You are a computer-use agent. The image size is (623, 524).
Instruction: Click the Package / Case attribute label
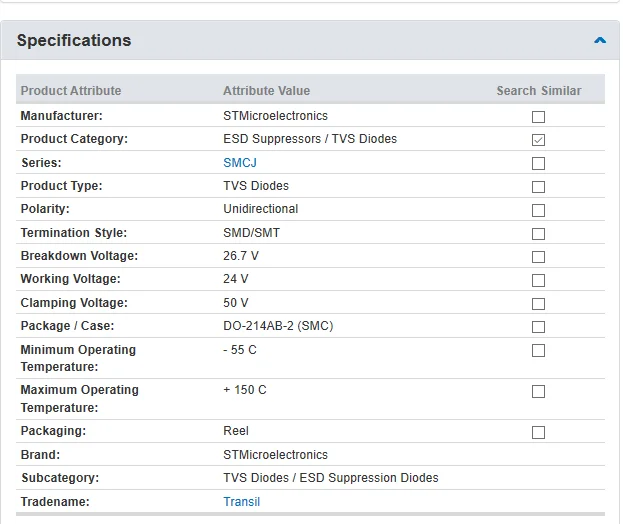pyautogui.click(x=67, y=326)
